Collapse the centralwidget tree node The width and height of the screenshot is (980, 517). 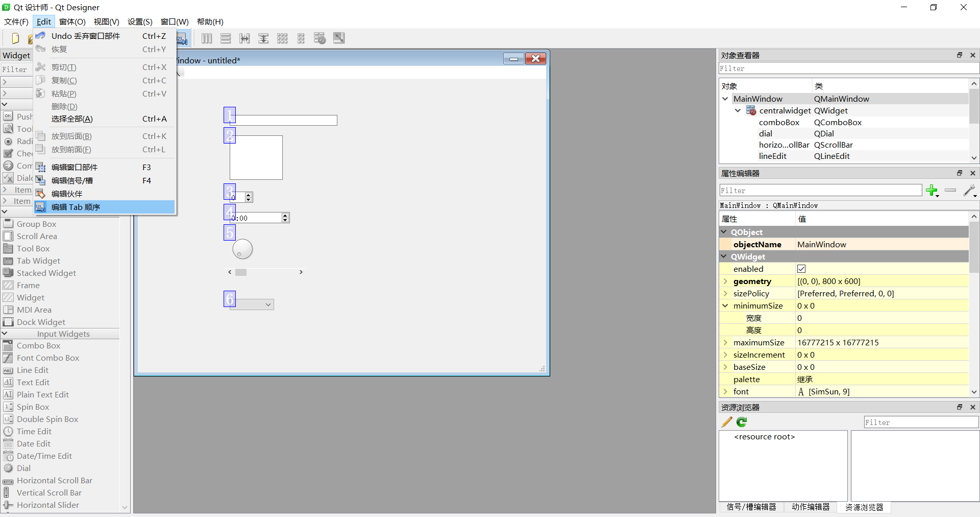(x=738, y=110)
